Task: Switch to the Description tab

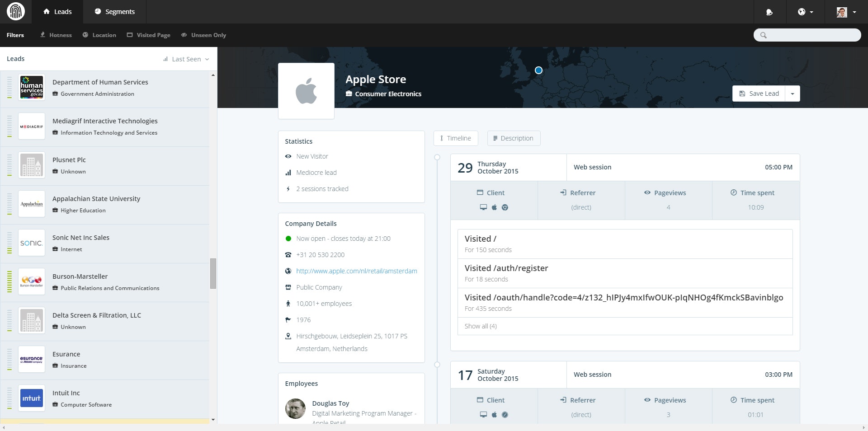Action: (514, 138)
